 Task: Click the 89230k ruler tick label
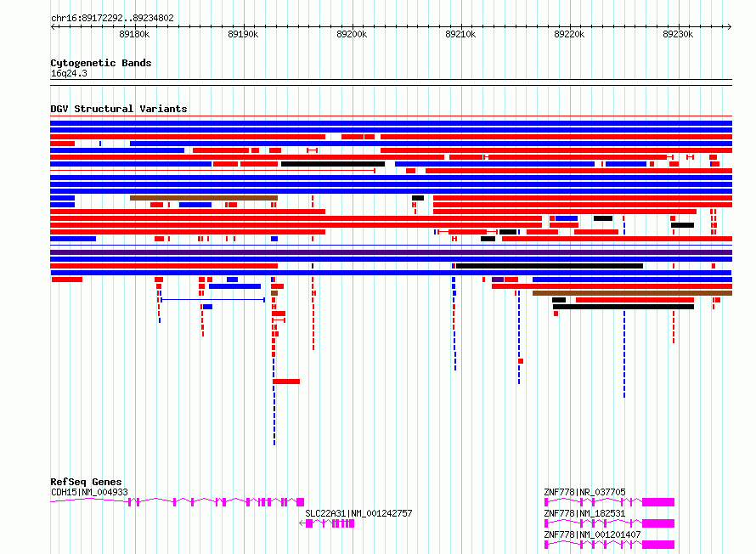678,34
